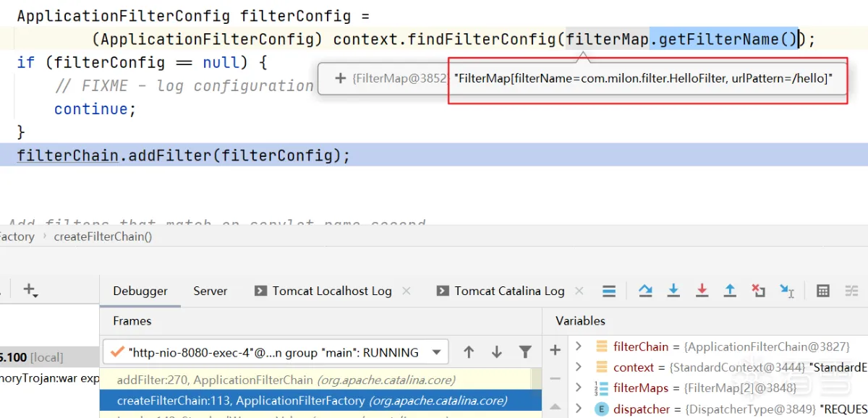The width and height of the screenshot is (868, 418).
Task: Click filterChain variable object icon
Action: [602, 346]
